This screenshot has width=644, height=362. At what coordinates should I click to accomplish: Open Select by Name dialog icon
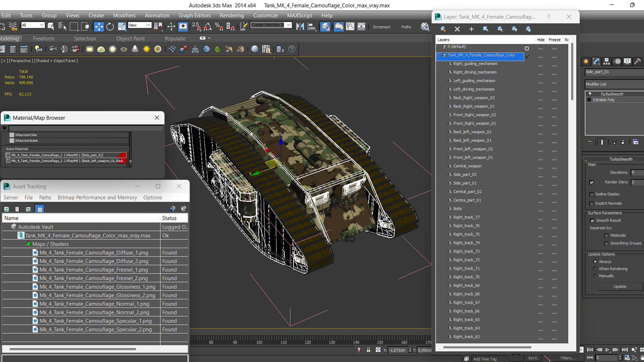coord(62,26)
